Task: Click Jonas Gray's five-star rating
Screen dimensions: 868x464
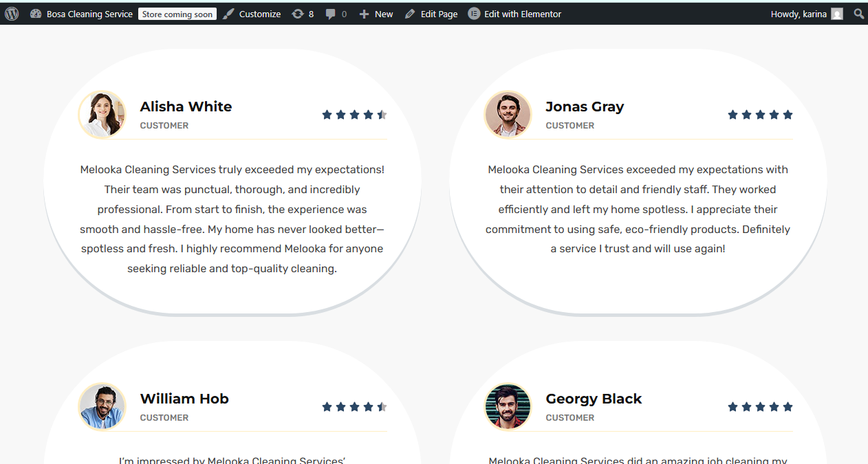Action: 760,115
